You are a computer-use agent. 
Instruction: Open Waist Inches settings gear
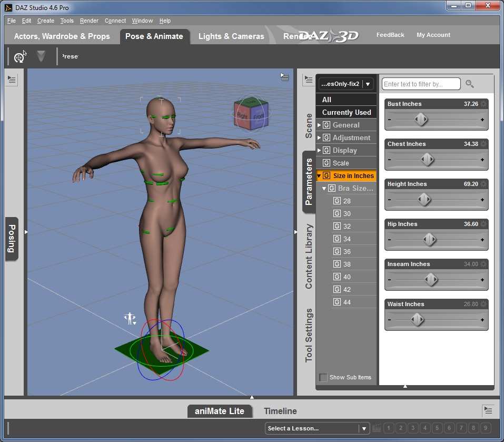(483, 304)
